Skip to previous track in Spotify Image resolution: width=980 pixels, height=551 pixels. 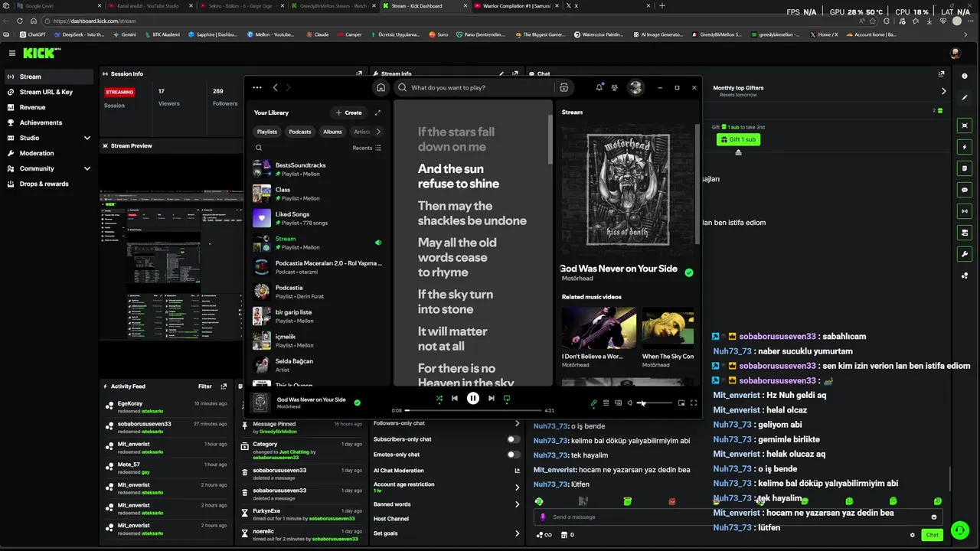[x=455, y=399]
